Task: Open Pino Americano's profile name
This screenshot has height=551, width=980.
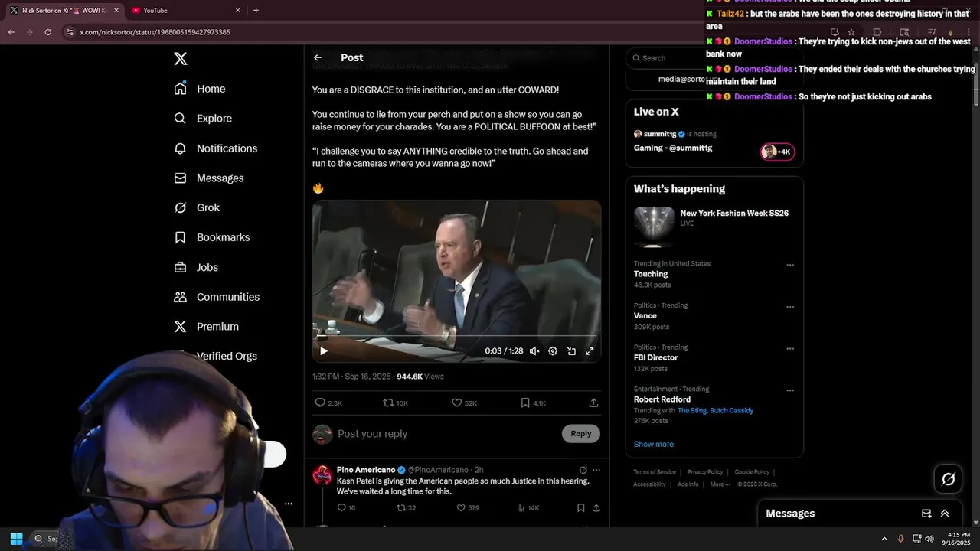Action: [x=366, y=470]
